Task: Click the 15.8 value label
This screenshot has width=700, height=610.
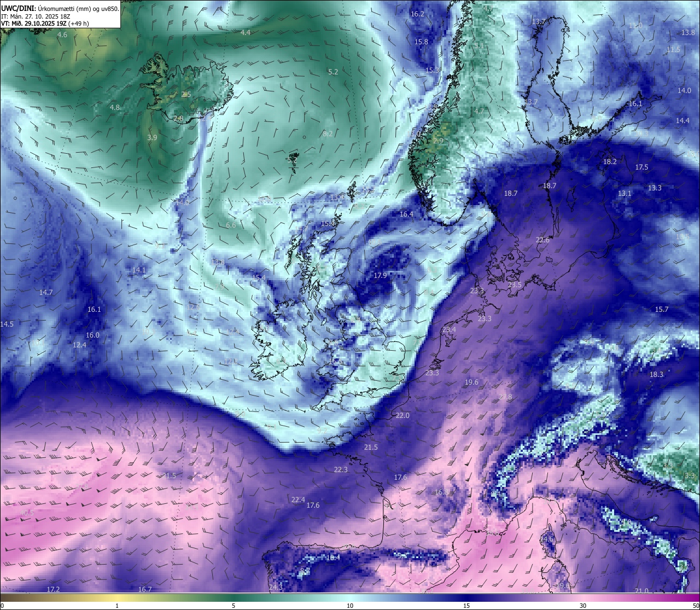Action: click(x=421, y=42)
